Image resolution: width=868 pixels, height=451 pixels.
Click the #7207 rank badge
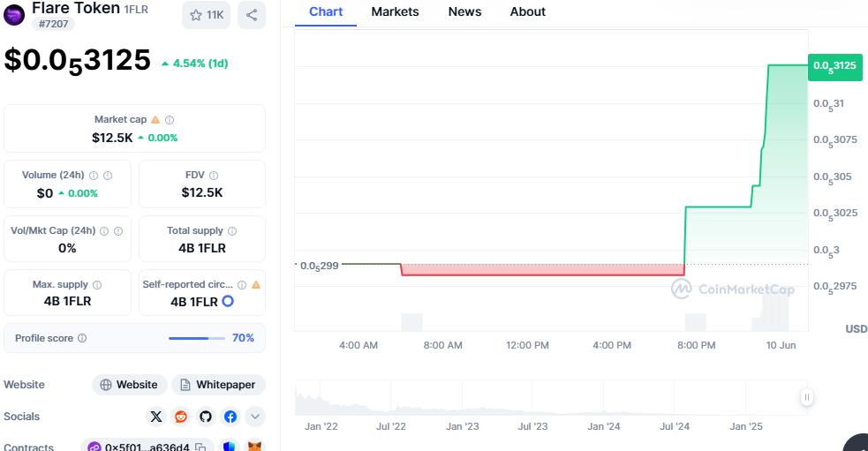click(54, 24)
